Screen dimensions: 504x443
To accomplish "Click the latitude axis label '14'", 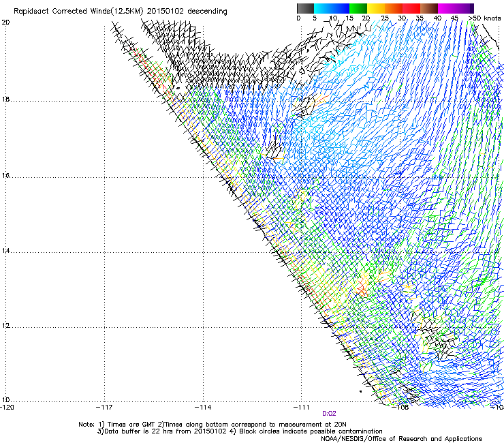I will [x=5, y=251].
